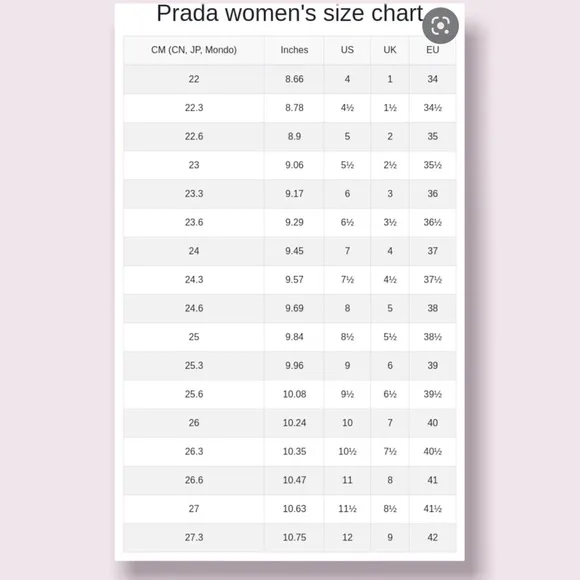580x580 pixels.
Task: Click the Prada women's size chart title
Action: (x=290, y=14)
